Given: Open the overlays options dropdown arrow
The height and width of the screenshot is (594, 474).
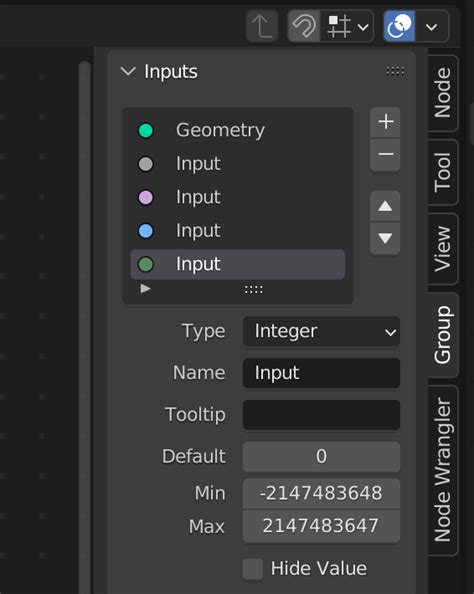Looking at the screenshot, I should (432, 26).
